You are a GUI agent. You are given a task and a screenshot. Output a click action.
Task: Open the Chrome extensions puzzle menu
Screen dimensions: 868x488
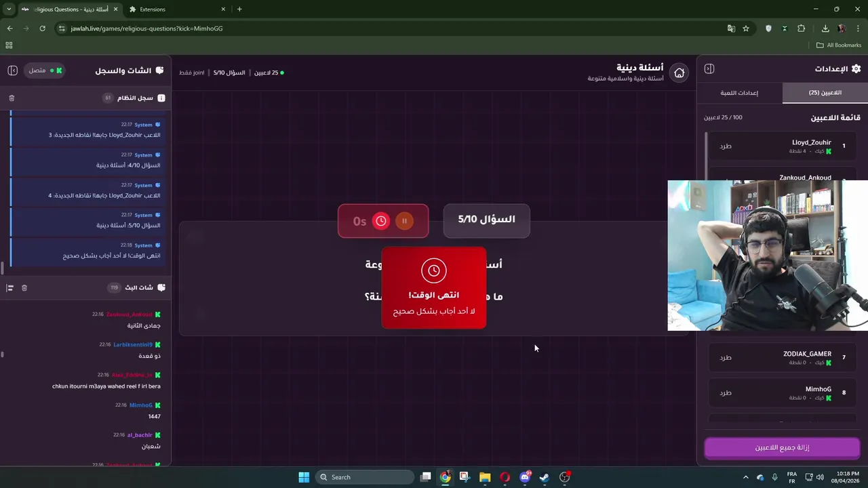point(802,28)
